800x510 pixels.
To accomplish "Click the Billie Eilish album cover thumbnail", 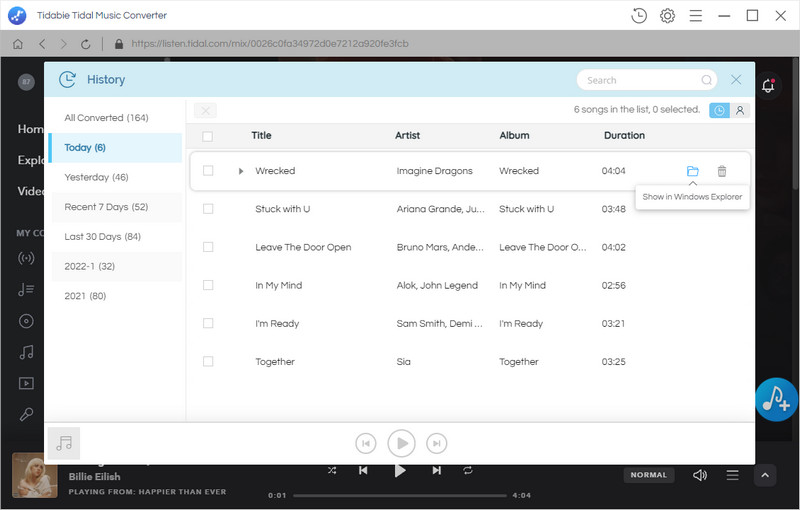I will point(35,475).
